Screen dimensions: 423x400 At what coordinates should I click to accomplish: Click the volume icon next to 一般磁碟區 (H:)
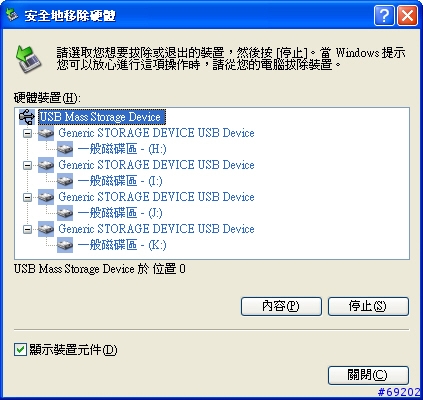[x=65, y=149]
